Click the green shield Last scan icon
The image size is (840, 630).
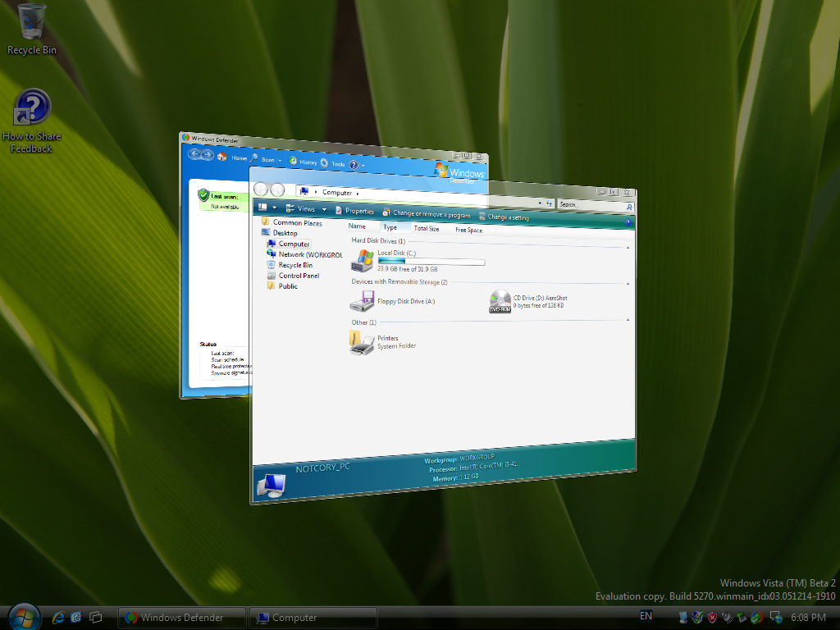pos(203,195)
